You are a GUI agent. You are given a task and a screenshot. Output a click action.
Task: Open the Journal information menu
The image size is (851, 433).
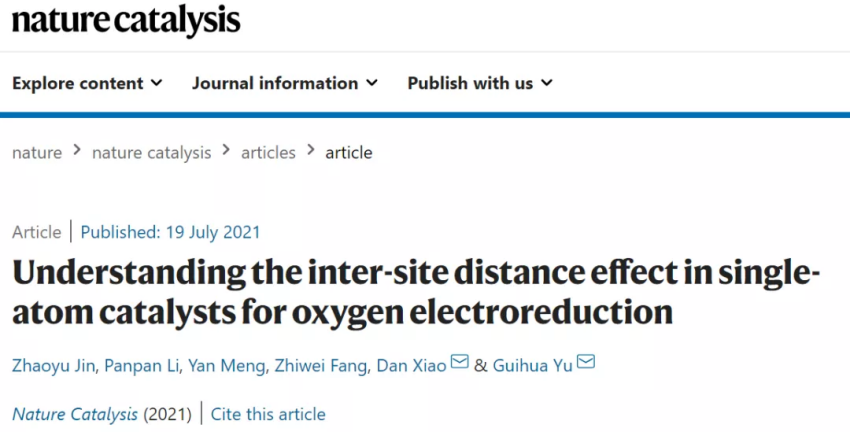click(285, 83)
